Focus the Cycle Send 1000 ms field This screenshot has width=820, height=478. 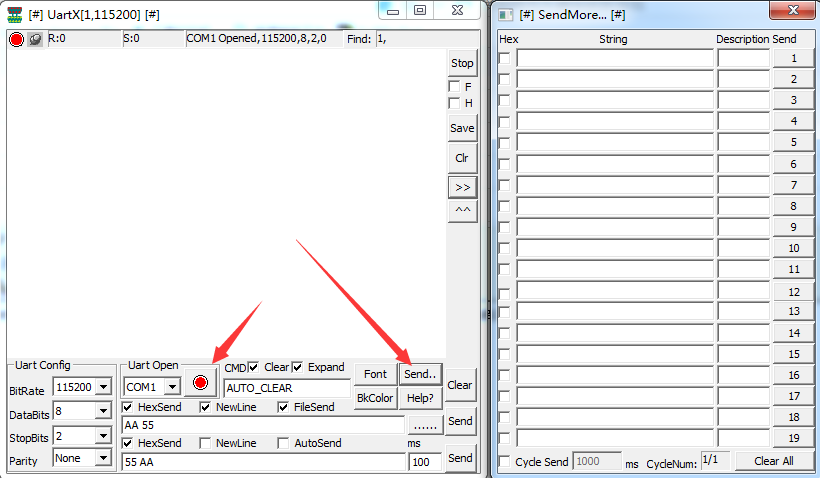pos(597,461)
